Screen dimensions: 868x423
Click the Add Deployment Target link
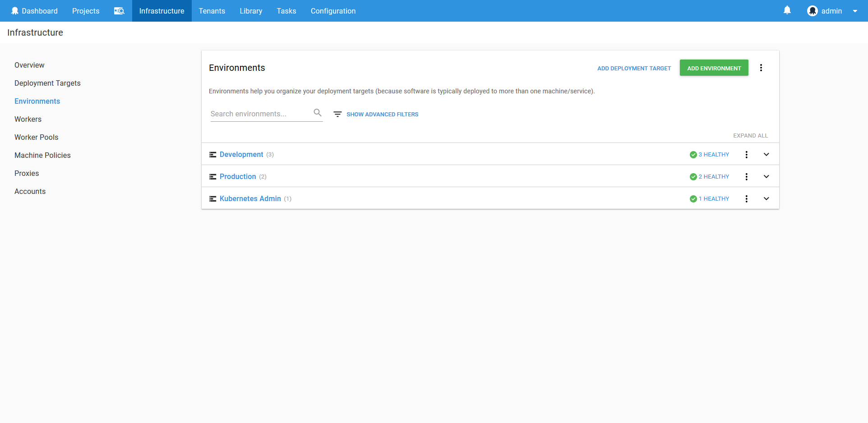tap(633, 68)
